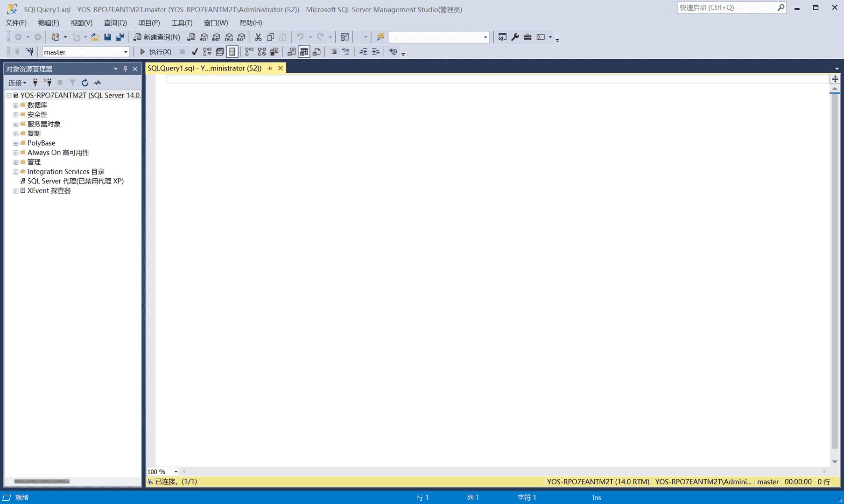
Task: Click the DMX query icon
Action: point(216,37)
